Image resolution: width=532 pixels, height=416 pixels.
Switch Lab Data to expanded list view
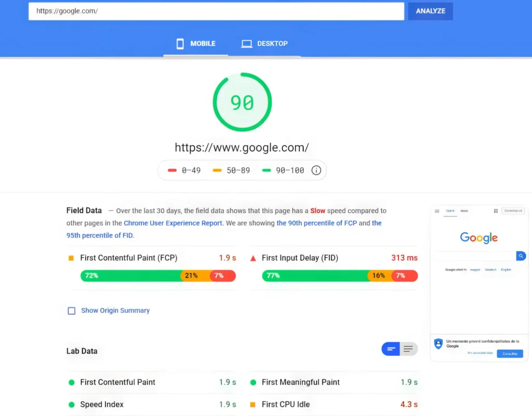pyautogui.click(x=408, y=349)
